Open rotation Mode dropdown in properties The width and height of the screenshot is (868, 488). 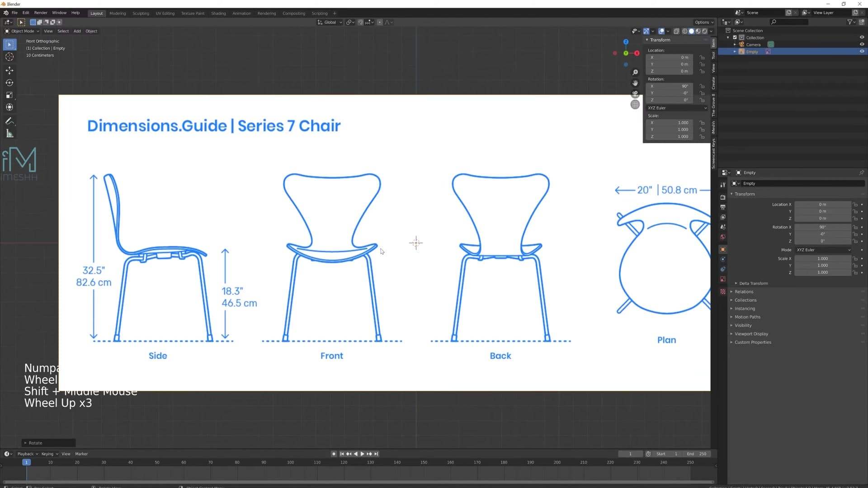click(823, 250)
